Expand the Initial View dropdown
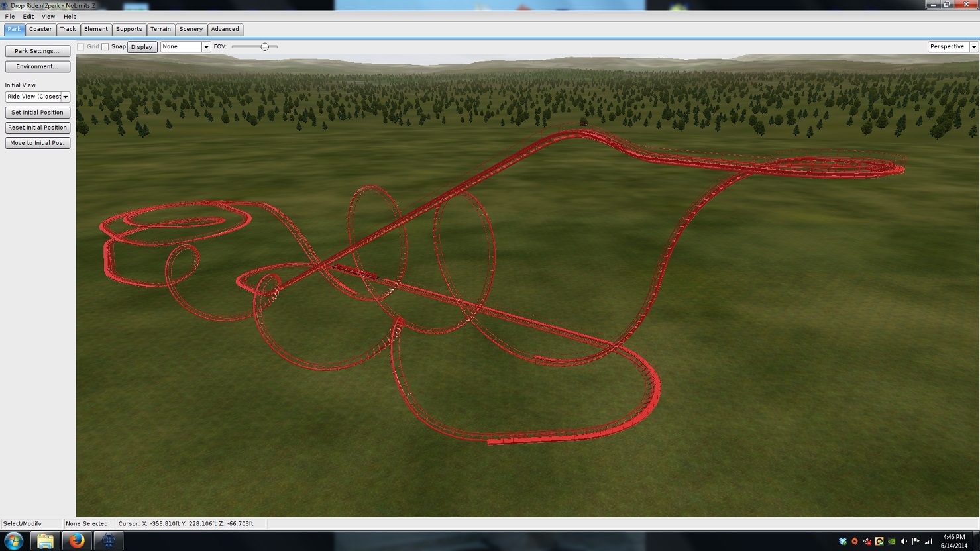Viewport: 980px width, 551px height. pyautogui.click(x=65, y=97)
